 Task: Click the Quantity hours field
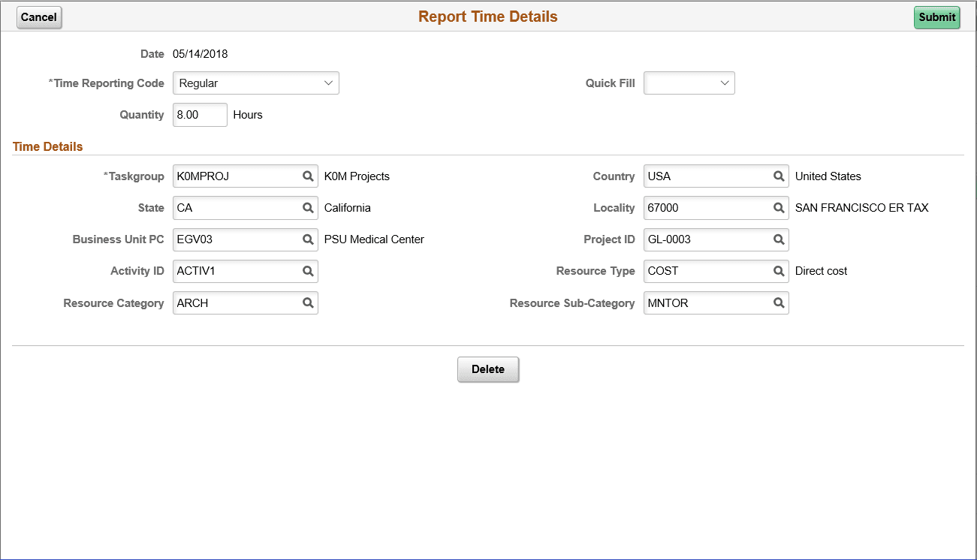[199, 114]
